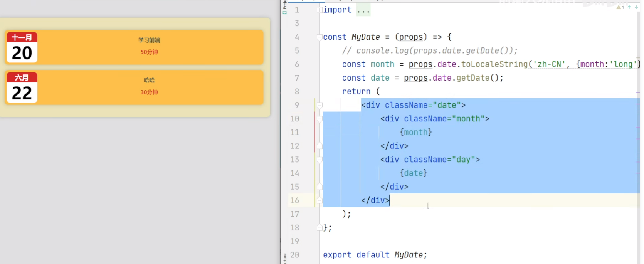Click 'MyDate' in const declaration on line 4

click(366, 37)
